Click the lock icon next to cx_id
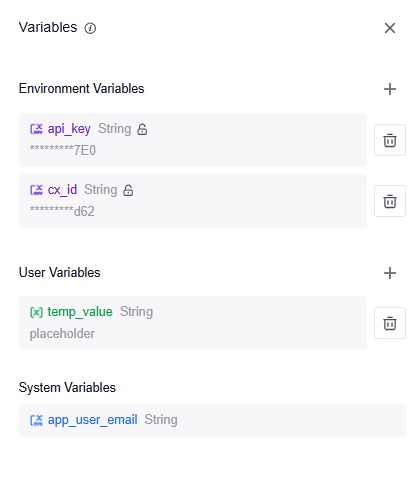Viewport: 420px width, 489px height. pos(128,190)
